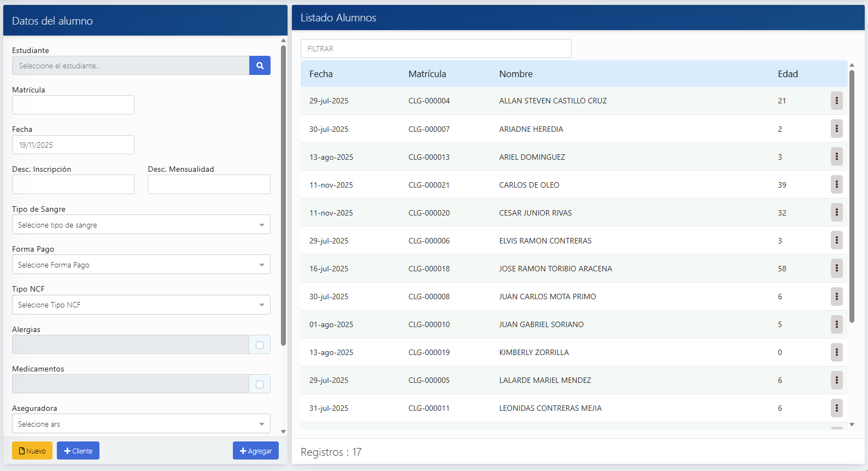
Task: Click the Agregar button
Action: click(255, 451)
